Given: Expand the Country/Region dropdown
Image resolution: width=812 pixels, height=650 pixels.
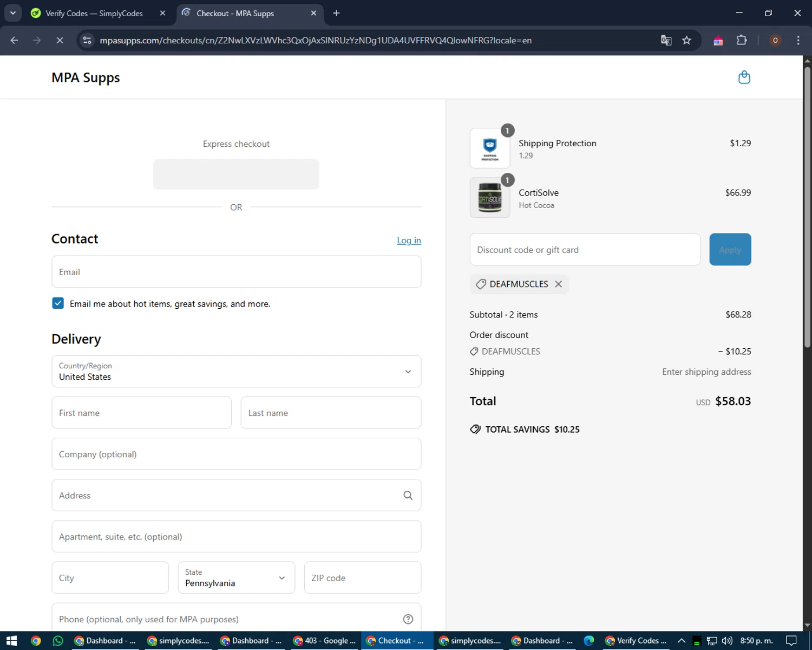Looking at the screenshot, I should [237, 372].
